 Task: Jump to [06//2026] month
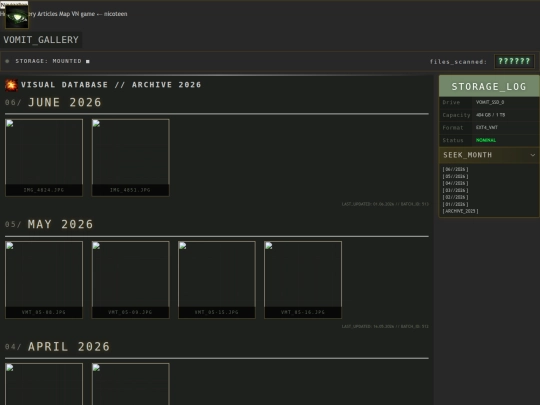coord(455,169)
